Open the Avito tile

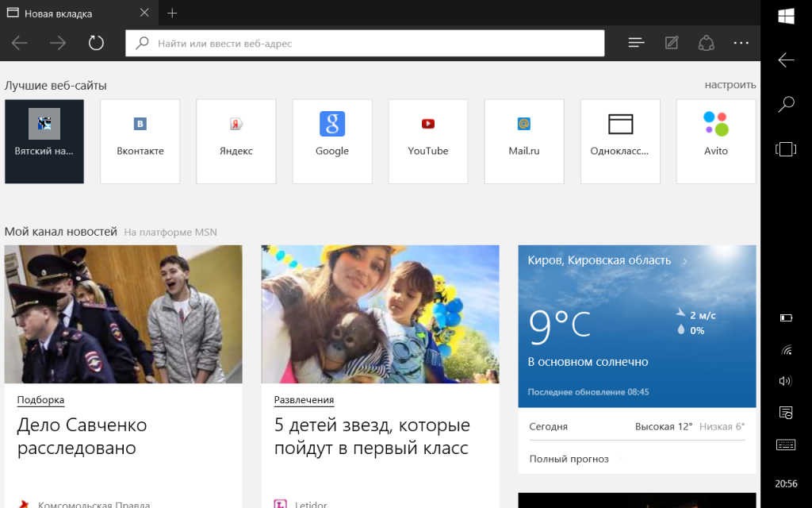716,141
